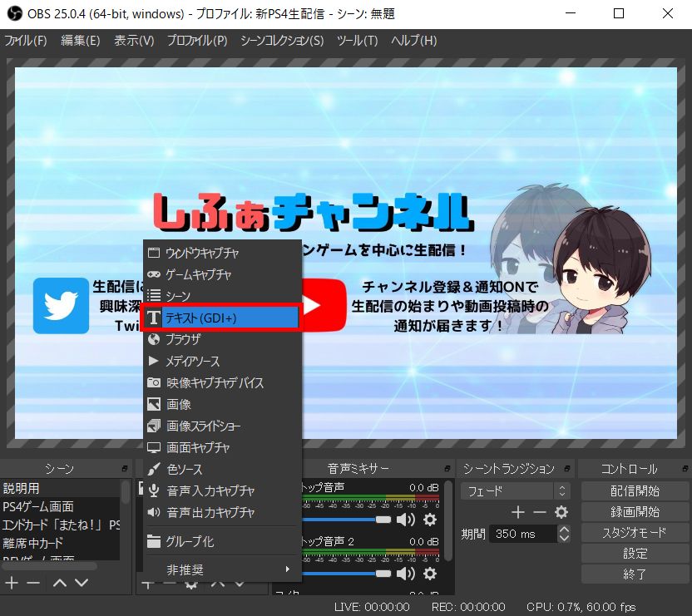The image size is (692, 616).
Task: Select Display Capture (画面キャプチャ) entry
Action: pyautogui.click(x=222, y=447)
